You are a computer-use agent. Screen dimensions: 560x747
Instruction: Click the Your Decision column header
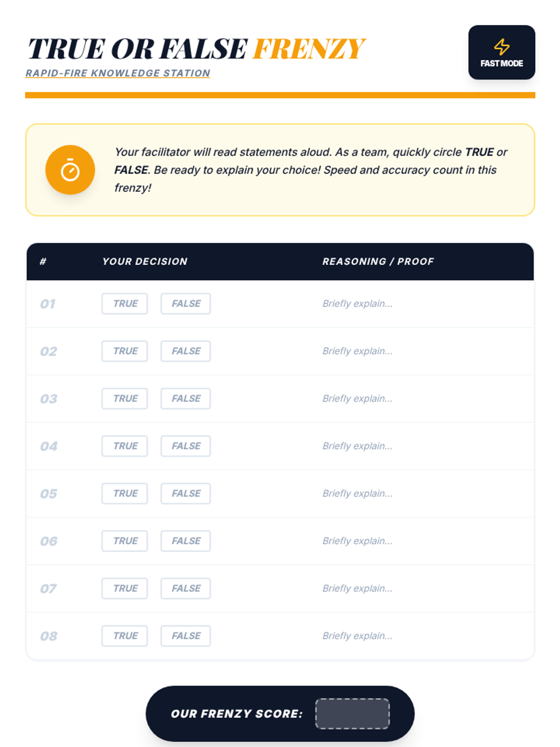pyautogui.click(x=145, y=261)
